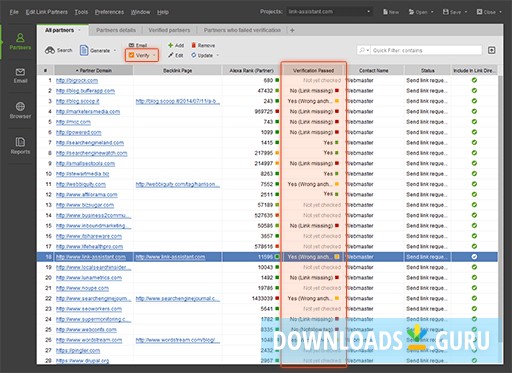This screenshot has height=373, width=512.
Task: Open the Preferences menu
Action: coord(109,12)
